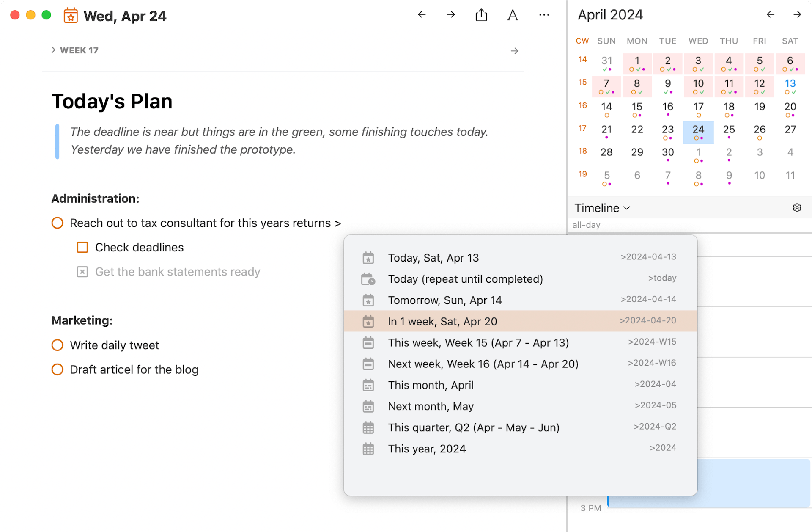Click the repeat-clock icon on 'Today (repeat until completed)'

[x=368, y=279]
